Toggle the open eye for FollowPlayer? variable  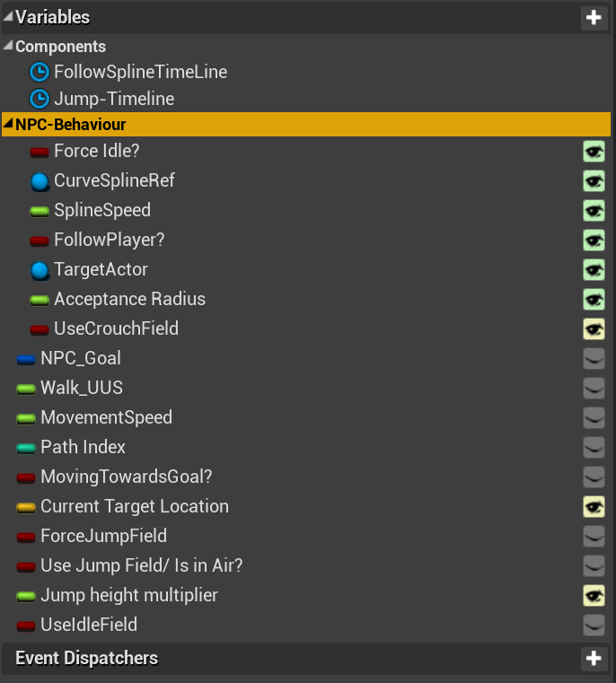tap(594, 240)
